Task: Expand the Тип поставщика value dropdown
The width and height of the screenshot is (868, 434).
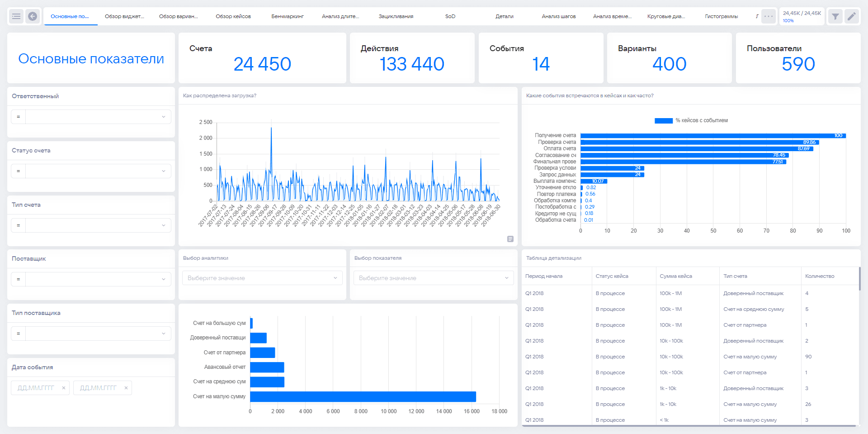Action: [x=98, y=334]
